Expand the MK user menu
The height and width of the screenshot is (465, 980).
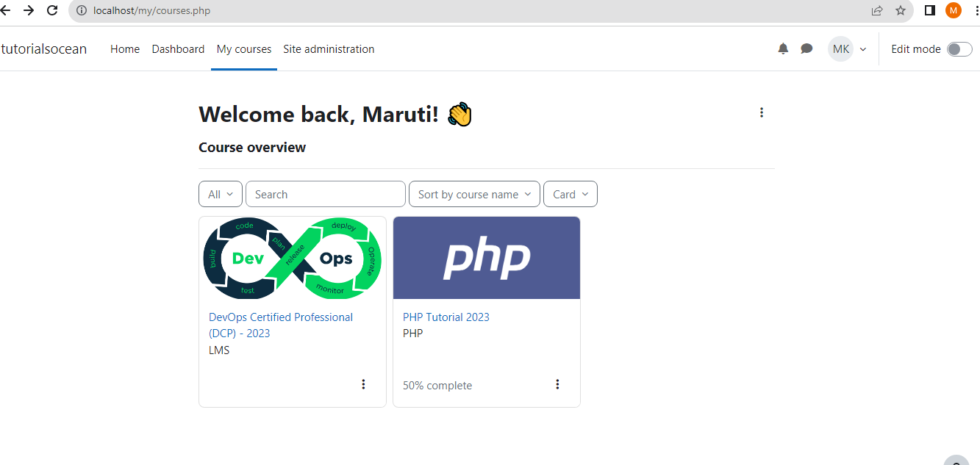point(848,49)
